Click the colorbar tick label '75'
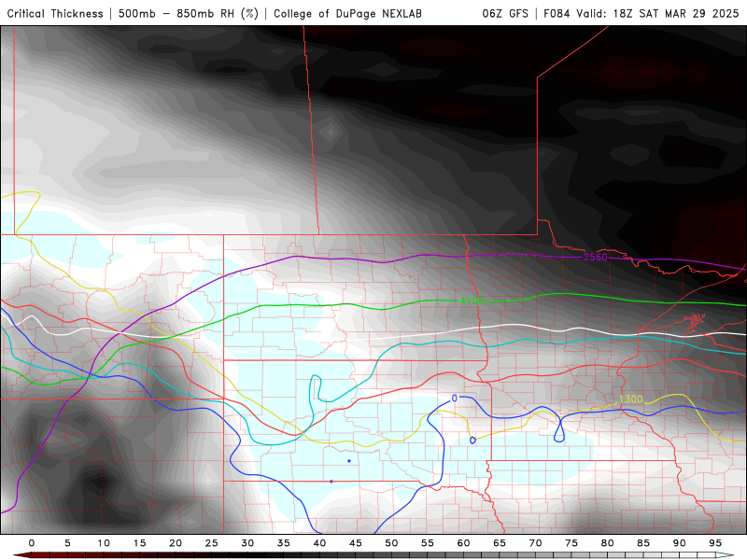Image resolution: width=747 pixels, height=560 pixels. [571, 543]
